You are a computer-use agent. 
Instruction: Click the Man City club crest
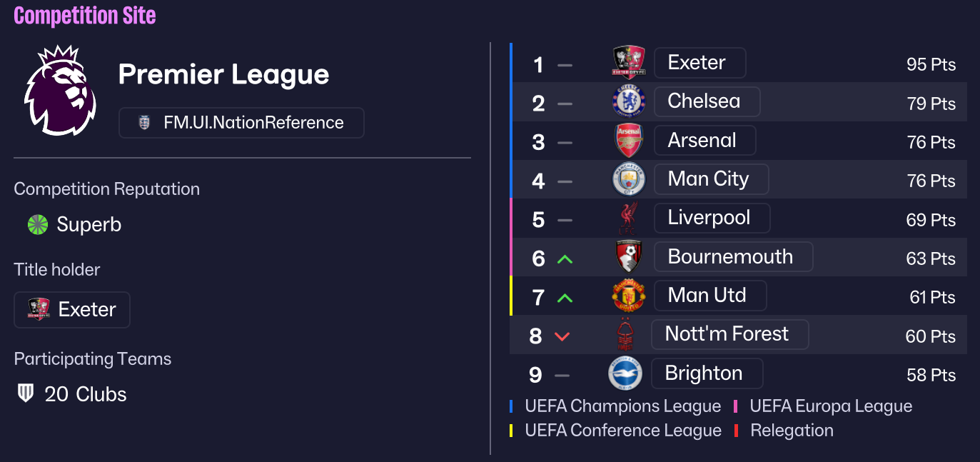coord(629,179)
